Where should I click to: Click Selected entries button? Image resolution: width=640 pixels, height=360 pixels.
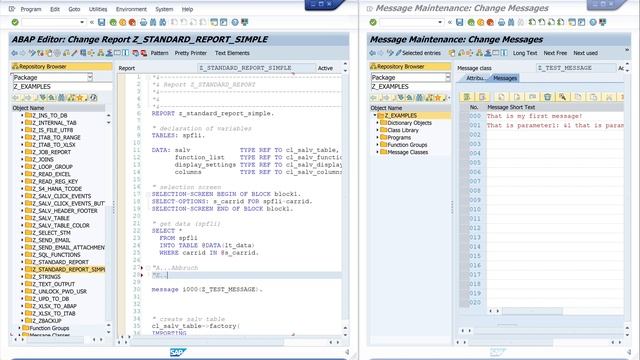[x=418, y=53]
